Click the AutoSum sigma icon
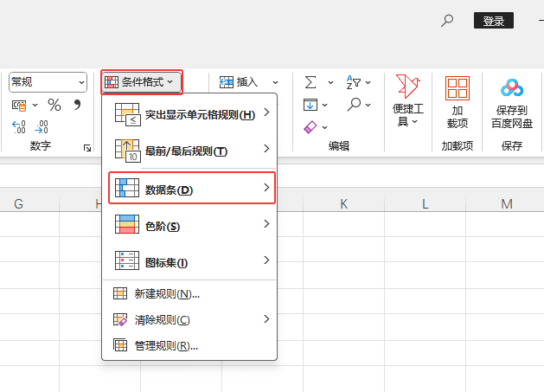The height and width of the screenshot is (392, 544). (310, 82)
